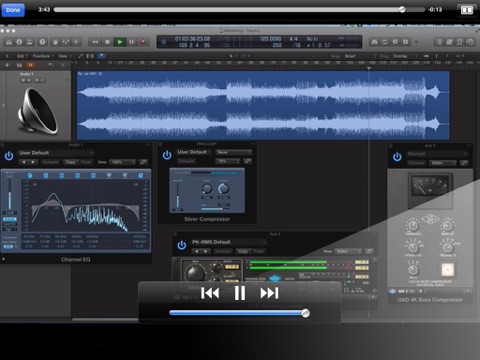The height and width of the screenshot is (360, 480).
Task: Adjust the volume slider knob
Action: (x=305, y=313)
